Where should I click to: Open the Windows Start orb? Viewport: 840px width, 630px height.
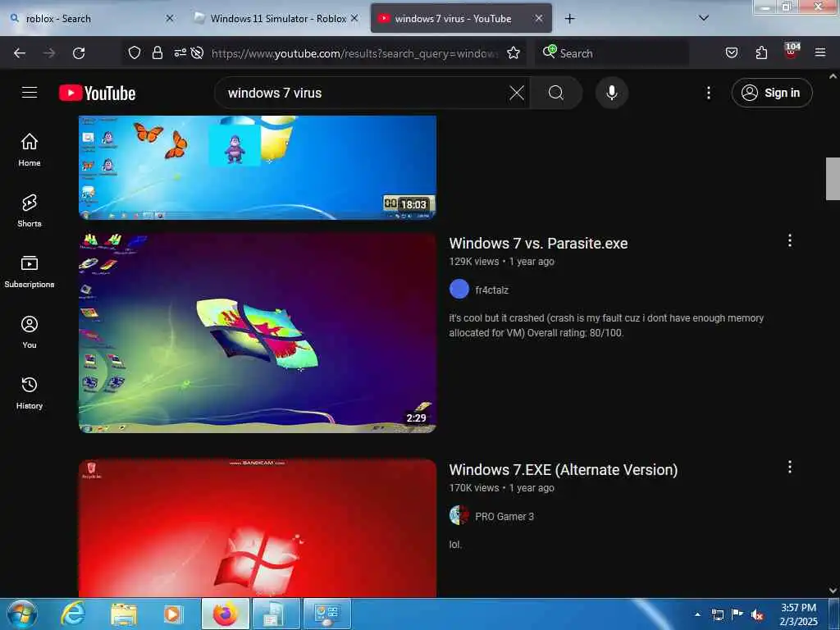tap(22, 614)
